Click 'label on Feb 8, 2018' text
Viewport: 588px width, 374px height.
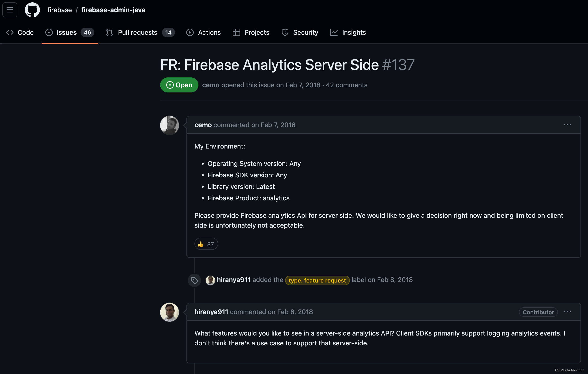click(x=382, y=280)
